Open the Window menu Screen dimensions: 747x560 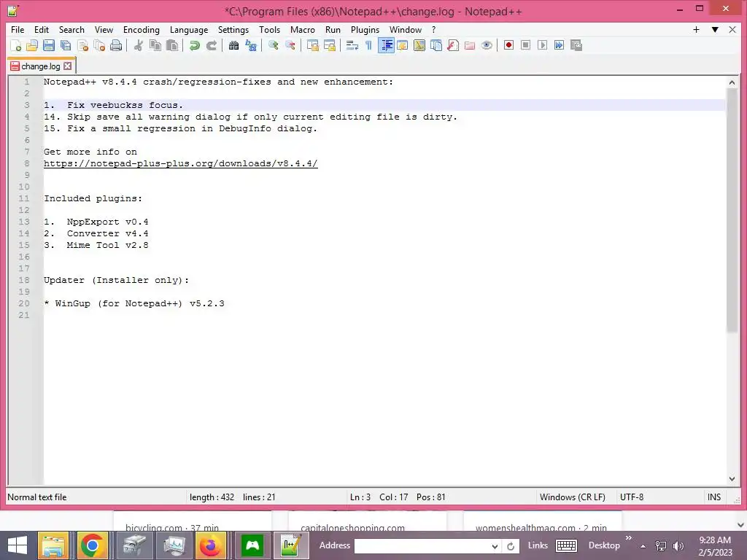point(406,29)
